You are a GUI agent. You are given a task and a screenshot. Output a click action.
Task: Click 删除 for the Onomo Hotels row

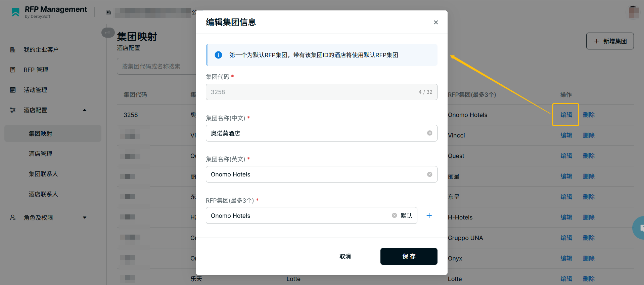click(589, 115)
